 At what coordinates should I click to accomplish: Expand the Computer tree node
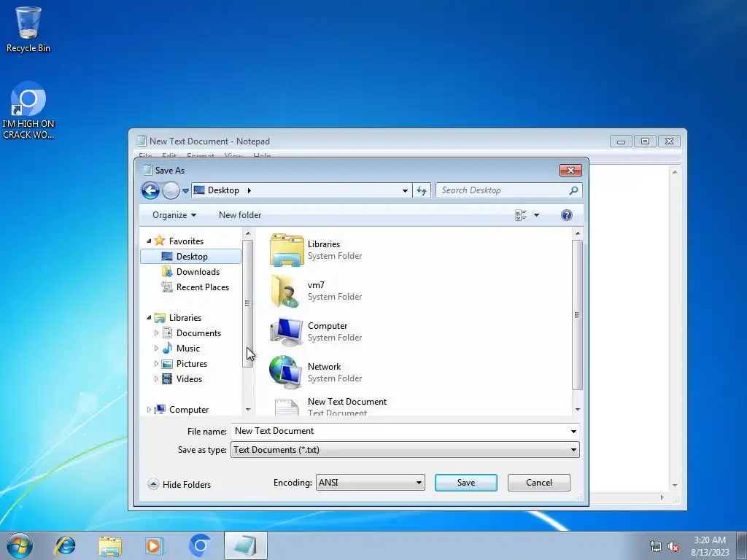(149, 410)
